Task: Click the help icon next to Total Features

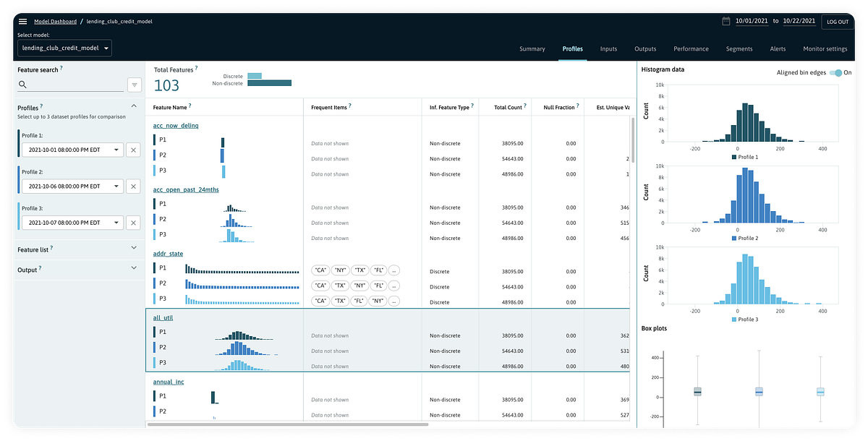Action: [x=195, y=67]
